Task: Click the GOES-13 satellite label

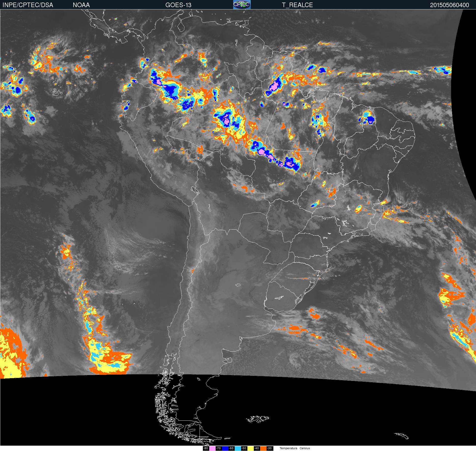Action: pyautogui.click(x=178, y=5)
